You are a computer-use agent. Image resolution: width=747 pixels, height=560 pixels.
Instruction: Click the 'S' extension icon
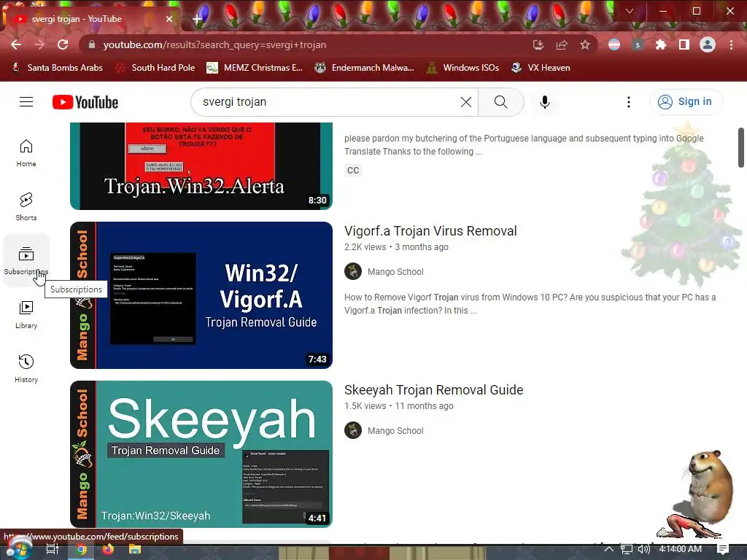click(638, 44)
